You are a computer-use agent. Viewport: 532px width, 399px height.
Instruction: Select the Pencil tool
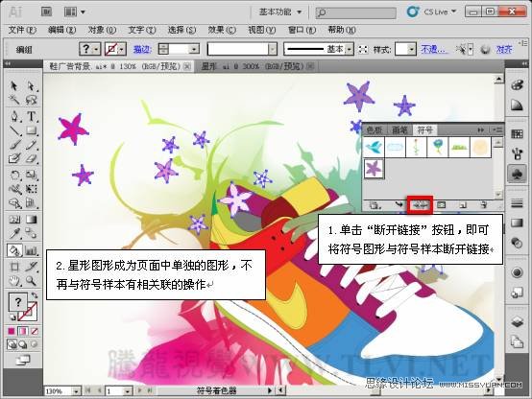32,145
